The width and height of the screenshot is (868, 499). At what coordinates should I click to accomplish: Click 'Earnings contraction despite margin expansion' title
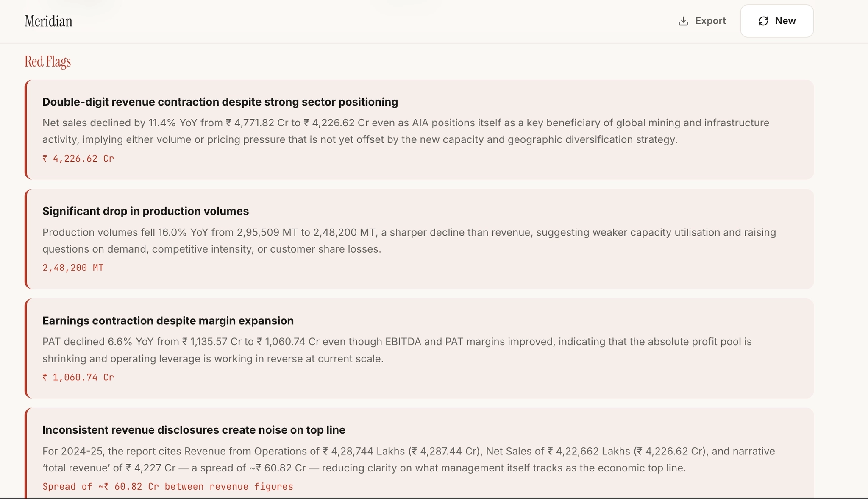click(168, 321)
